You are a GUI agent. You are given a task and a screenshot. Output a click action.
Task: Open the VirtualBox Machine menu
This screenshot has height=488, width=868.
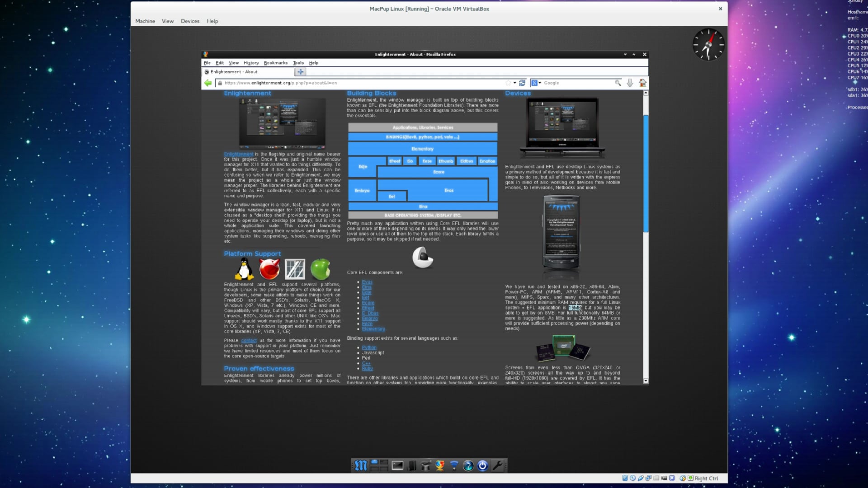click(x=145, y=21)
